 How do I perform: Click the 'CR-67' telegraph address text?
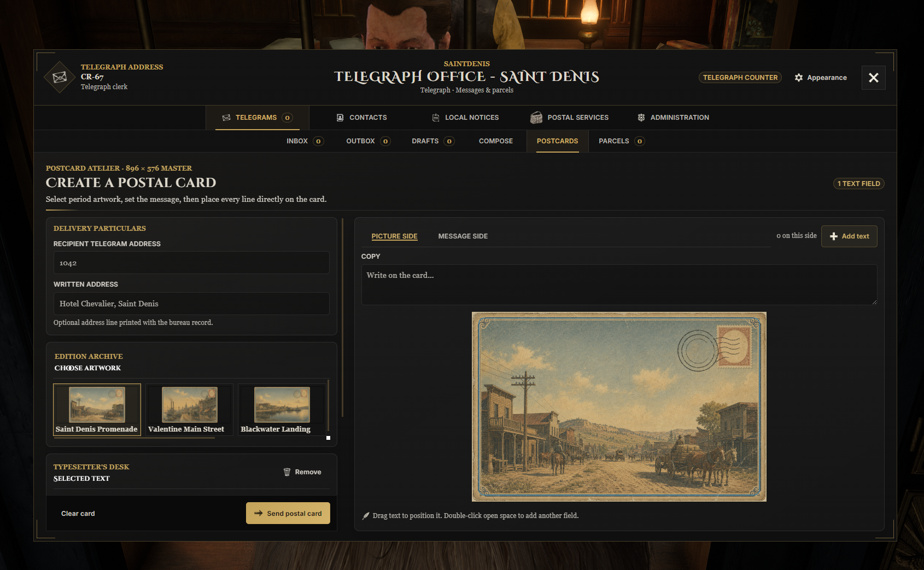tap(92, 77)
